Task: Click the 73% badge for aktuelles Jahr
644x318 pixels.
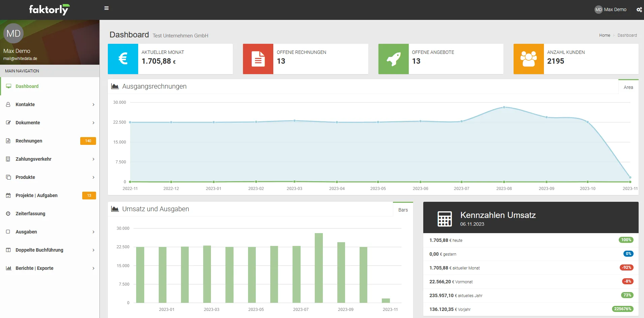Action: click(x=627, y=295)
